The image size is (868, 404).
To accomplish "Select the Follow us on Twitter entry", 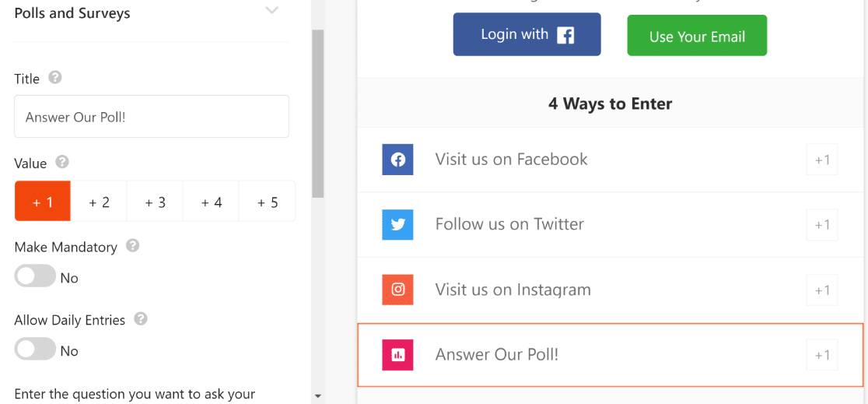I will pos(611,224).
